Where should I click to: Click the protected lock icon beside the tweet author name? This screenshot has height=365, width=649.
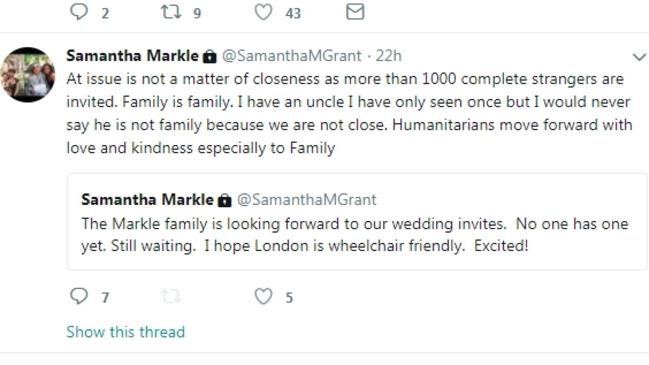pyautogui.click(x=210, y=57)
